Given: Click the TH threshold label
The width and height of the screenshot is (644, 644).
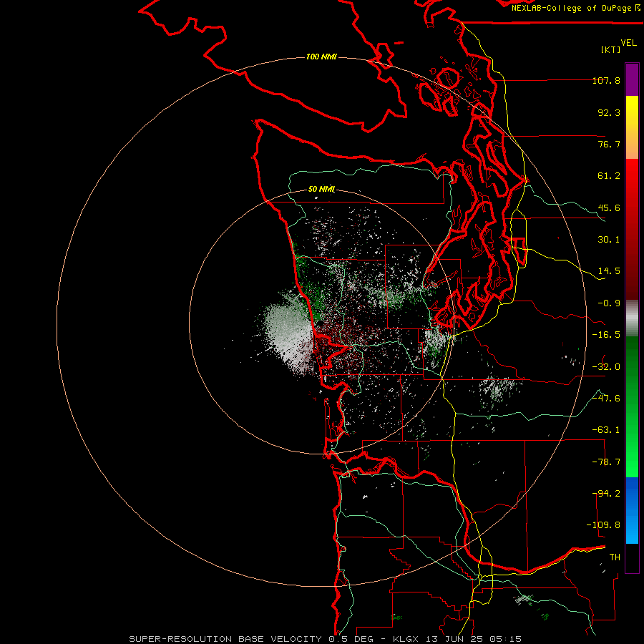Looking at the screenshot, I should click(x=615, y=557).
